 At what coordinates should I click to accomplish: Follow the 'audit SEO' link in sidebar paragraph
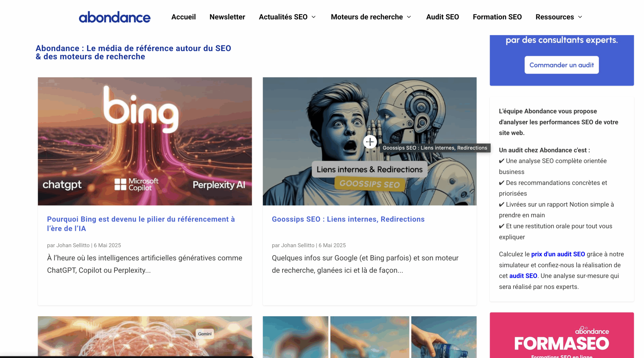pos(523,276)
